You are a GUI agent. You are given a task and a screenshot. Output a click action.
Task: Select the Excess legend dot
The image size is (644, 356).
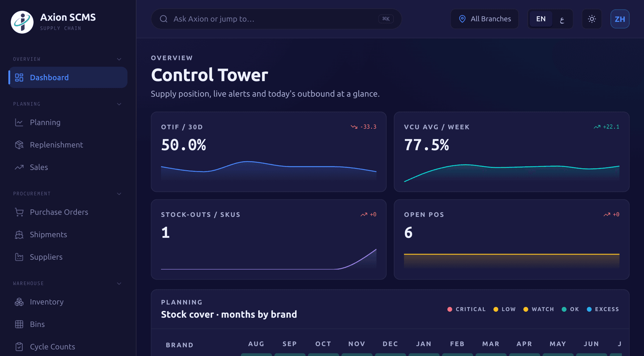coord(589,309)
